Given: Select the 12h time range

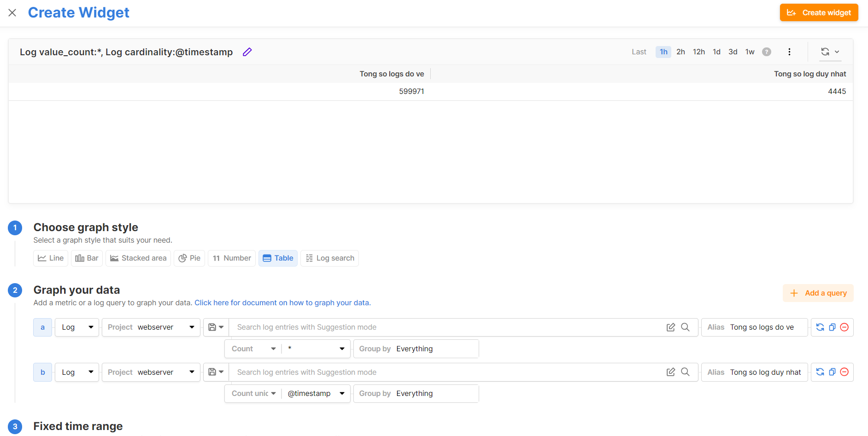Looking at the screenshot, I should coord(698,52).
